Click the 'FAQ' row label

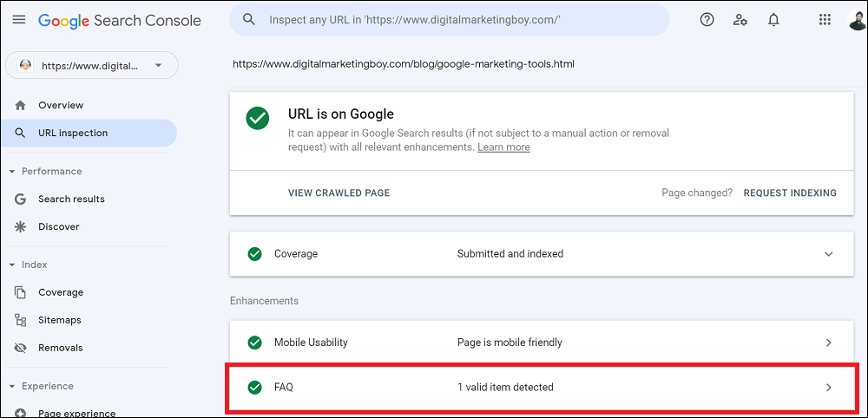tap(284, 387)
